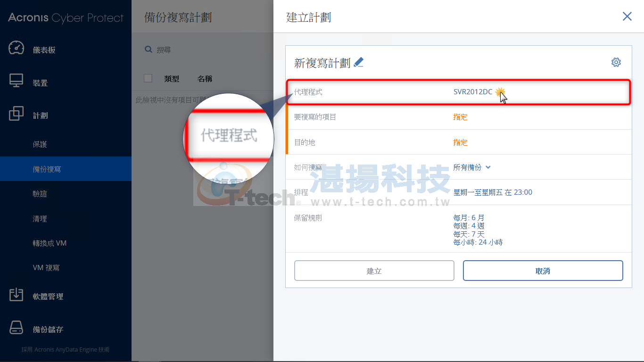Click the pencil icon to rename 新複寫計劃
The height and width of the screenshot is (362, 644).
pyautogui.click(x=359, y=62)
